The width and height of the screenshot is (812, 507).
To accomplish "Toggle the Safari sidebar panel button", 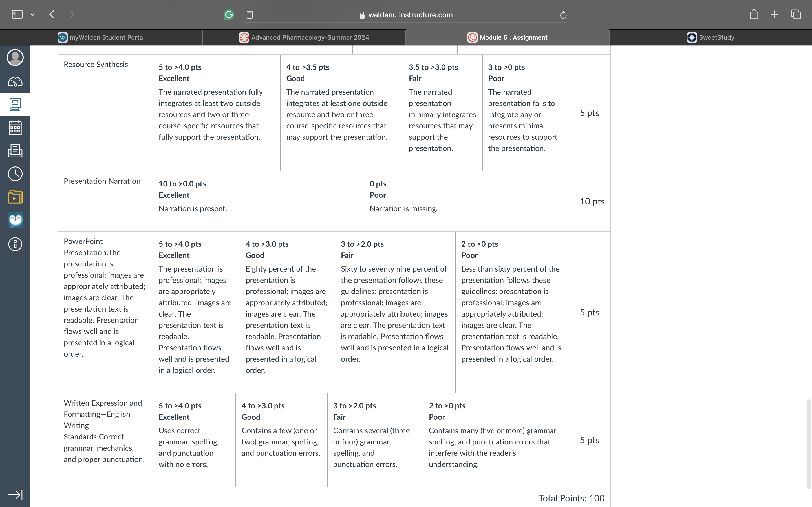I will (17, 14).
